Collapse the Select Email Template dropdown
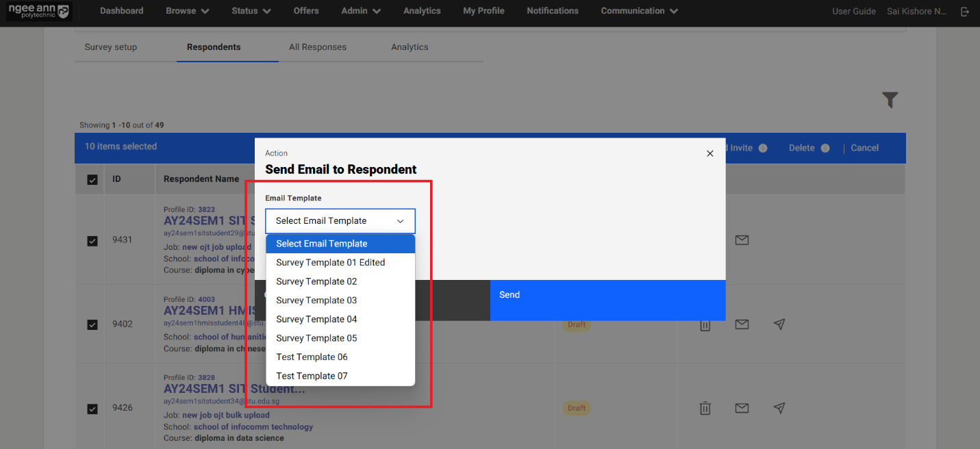This screenshot has width=980, height=449. click(340, 221)
